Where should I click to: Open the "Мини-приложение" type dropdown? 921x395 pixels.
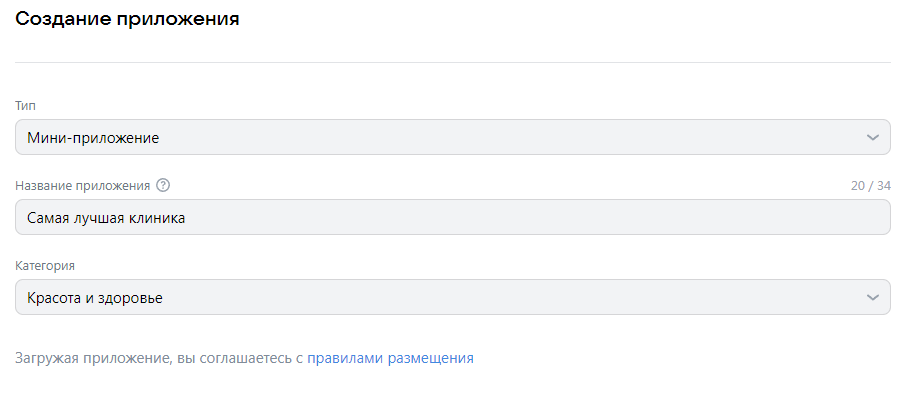pyautogui.click(x=453, y=138)
